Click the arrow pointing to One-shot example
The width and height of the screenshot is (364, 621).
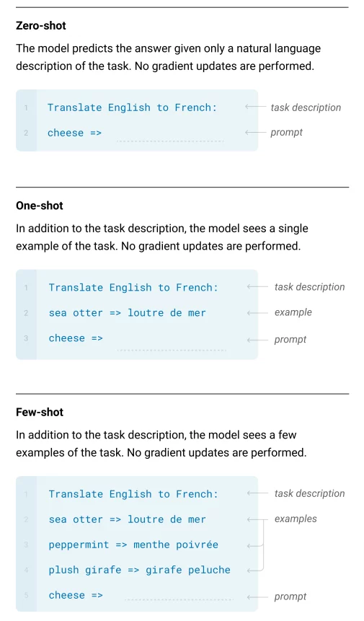(257, 313)
